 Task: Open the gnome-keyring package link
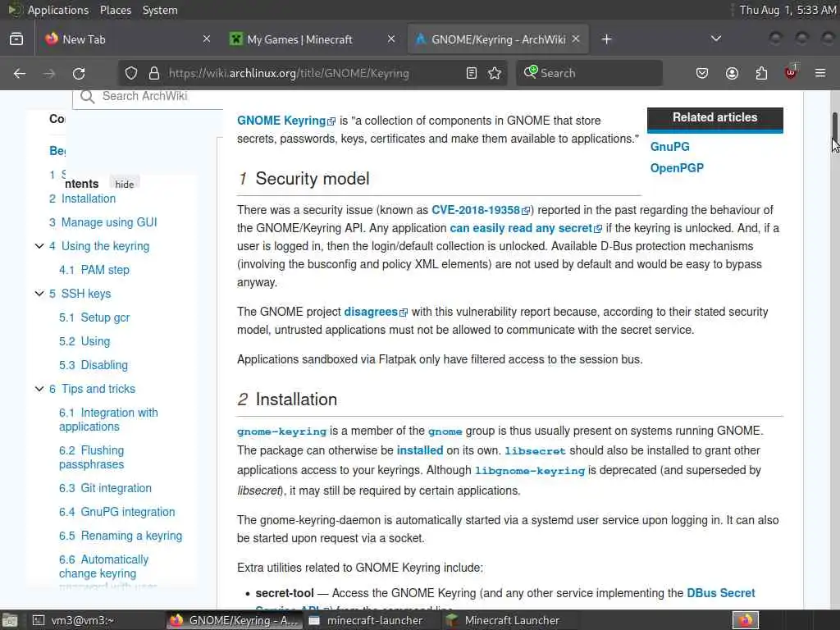(x=281, y=431)
